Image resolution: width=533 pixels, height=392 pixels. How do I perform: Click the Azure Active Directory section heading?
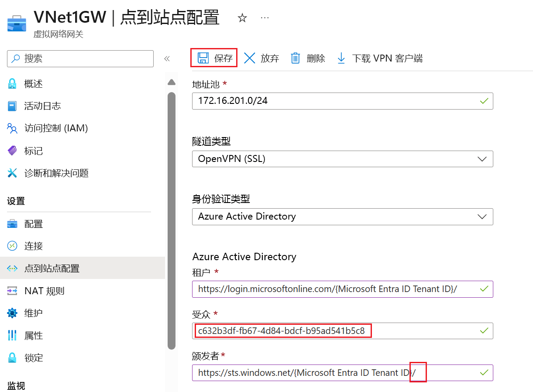point(244,257)
